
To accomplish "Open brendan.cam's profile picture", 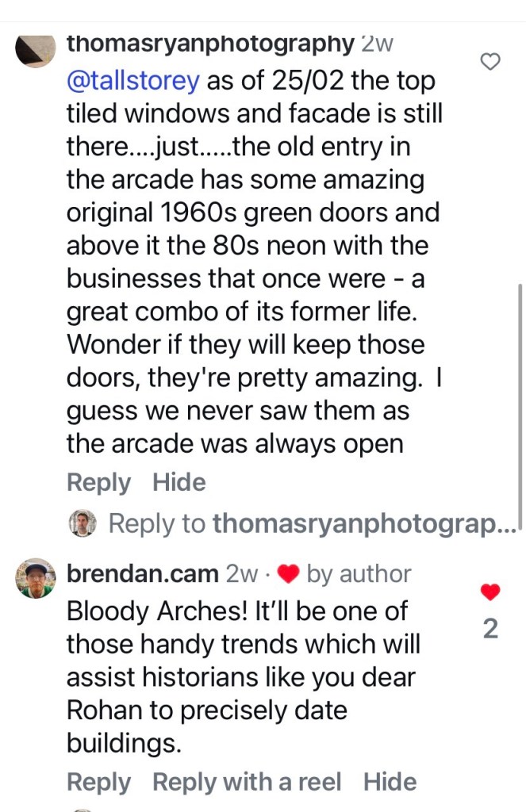I will pos(36,578).
